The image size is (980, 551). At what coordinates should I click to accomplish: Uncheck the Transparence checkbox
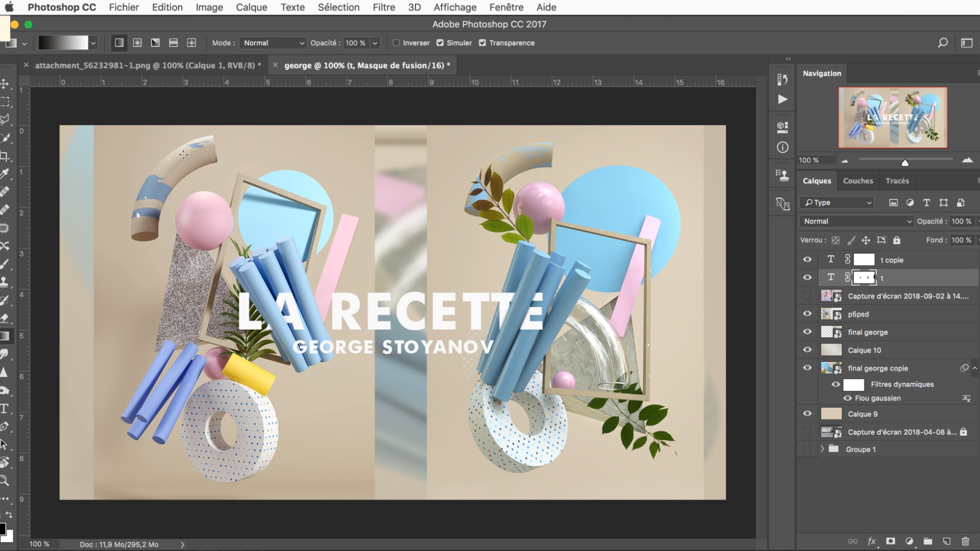click(482, 43)
